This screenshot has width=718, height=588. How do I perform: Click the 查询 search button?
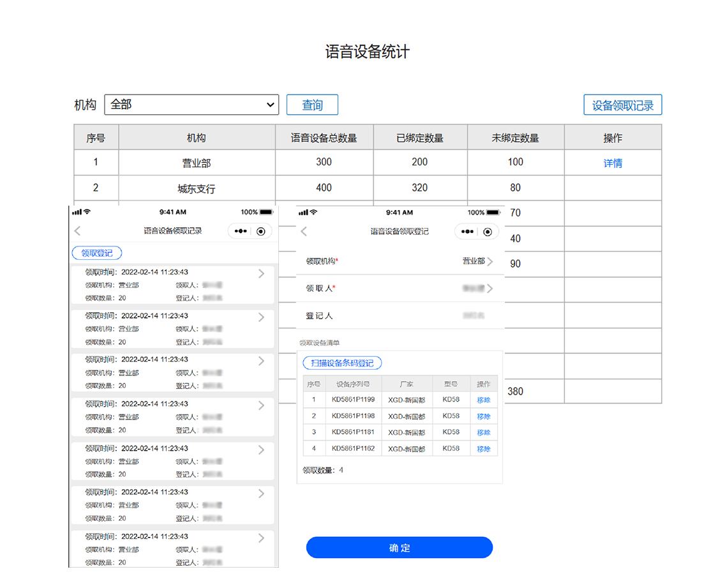[x=312, y=104]
